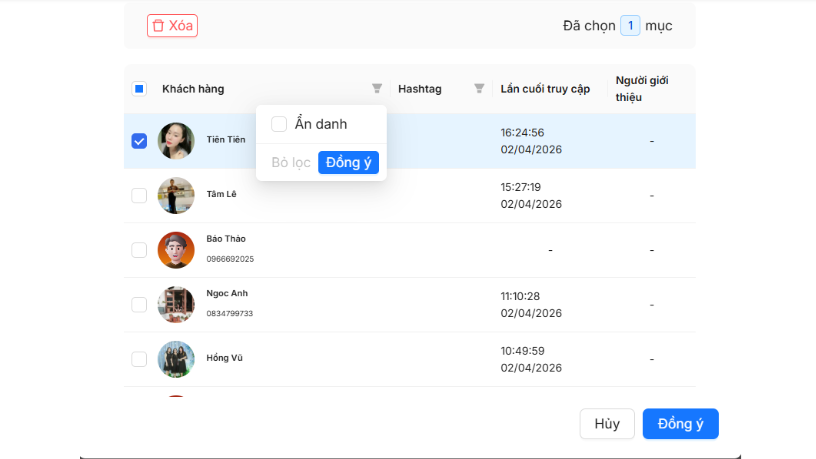Toggle the select-all checkbox in header
816x459 pixels.
tap(139, 89)
